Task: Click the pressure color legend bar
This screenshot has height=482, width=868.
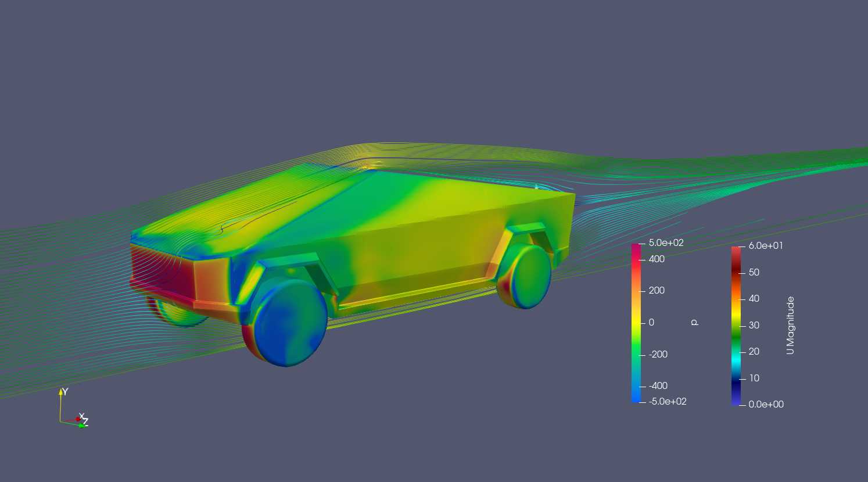Action: point(635,323)
